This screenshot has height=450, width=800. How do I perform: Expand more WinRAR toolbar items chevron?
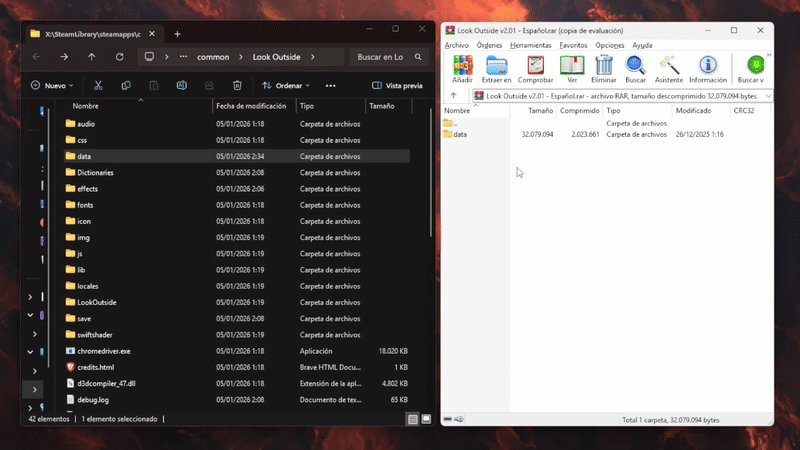(x=768, y=55)
